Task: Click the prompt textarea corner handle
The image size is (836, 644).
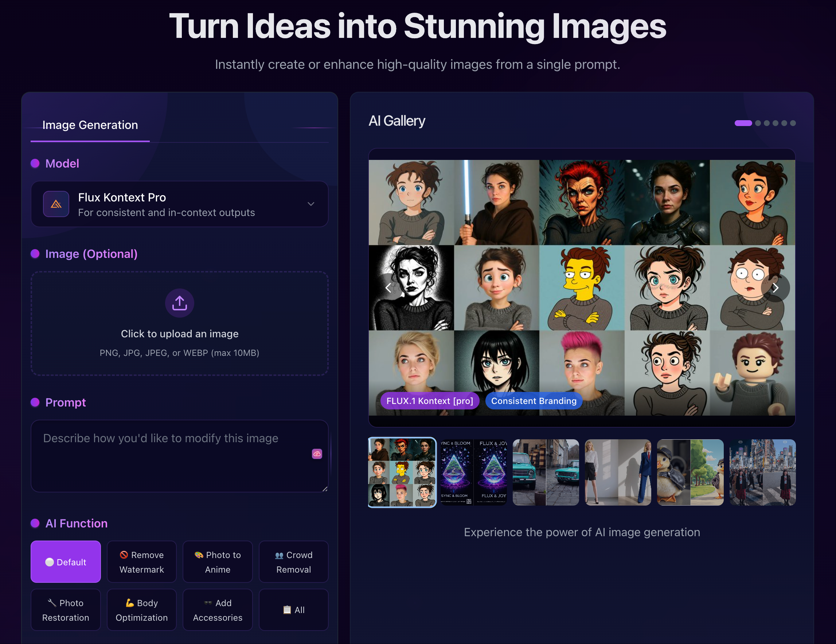Action: coord(325,488)
